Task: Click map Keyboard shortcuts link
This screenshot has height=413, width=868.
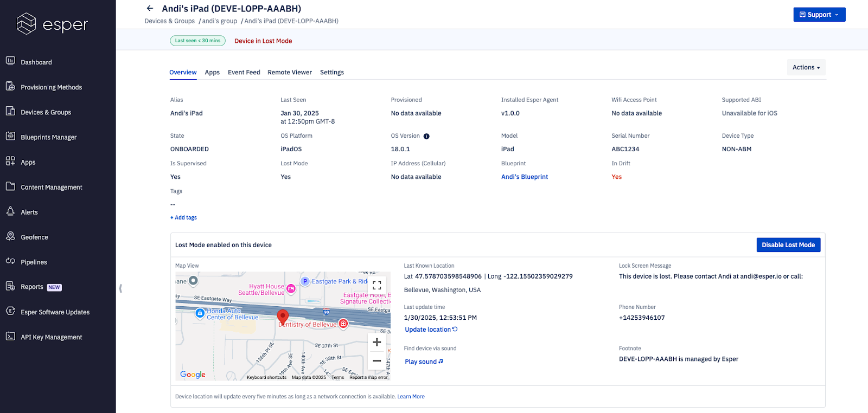Action: 266,377
